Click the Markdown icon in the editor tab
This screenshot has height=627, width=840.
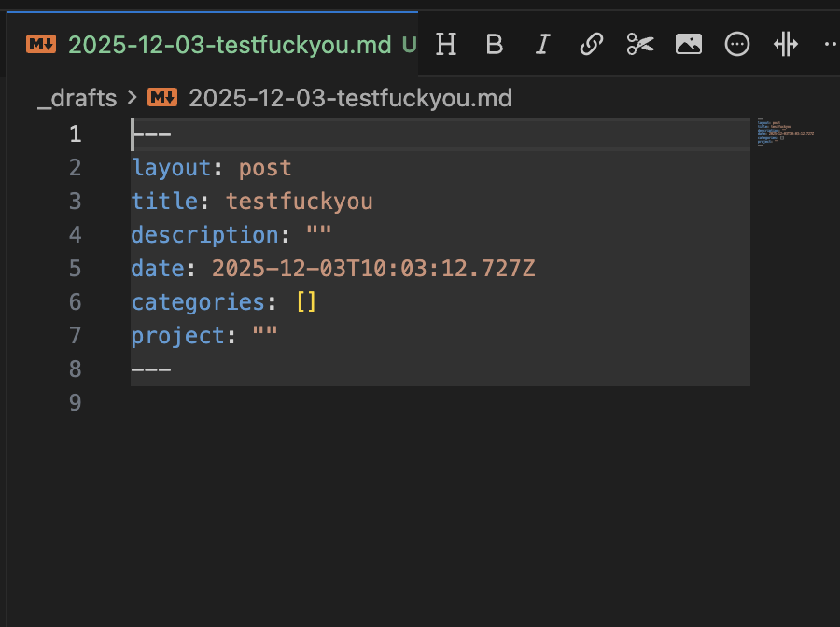41,45
